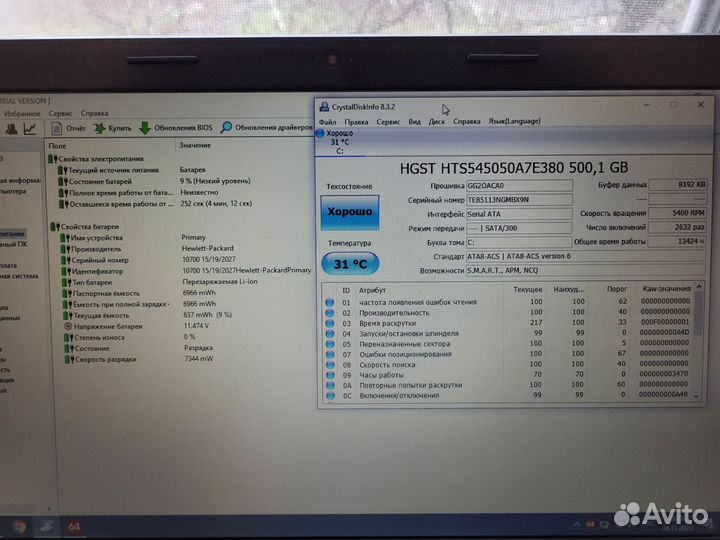Click the SMART table scrollbar up arrow

698,287
